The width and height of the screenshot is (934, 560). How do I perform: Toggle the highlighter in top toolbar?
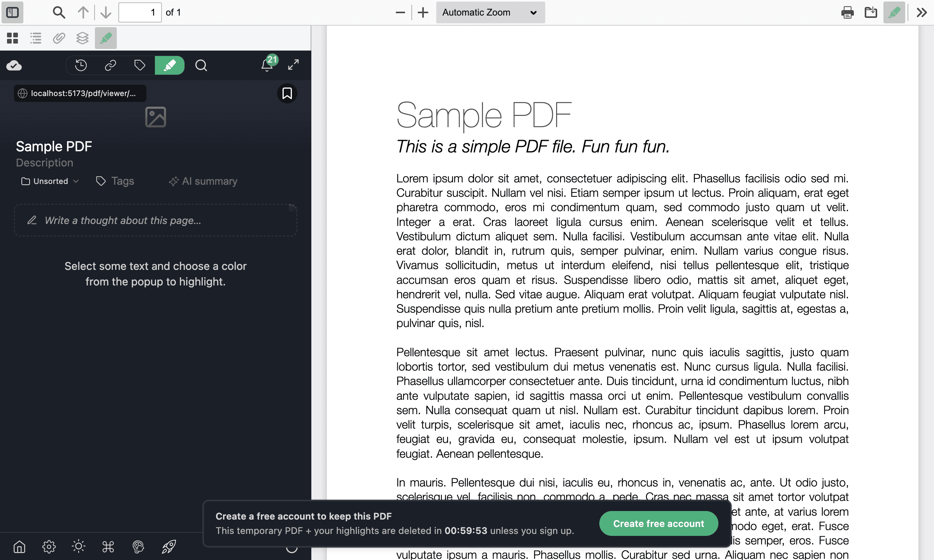pyautogui.click(x=894, y=12)
